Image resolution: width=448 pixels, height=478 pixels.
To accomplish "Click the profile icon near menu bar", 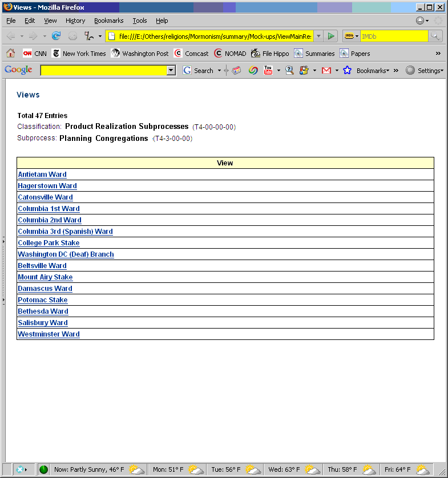I will coord(420,21).
